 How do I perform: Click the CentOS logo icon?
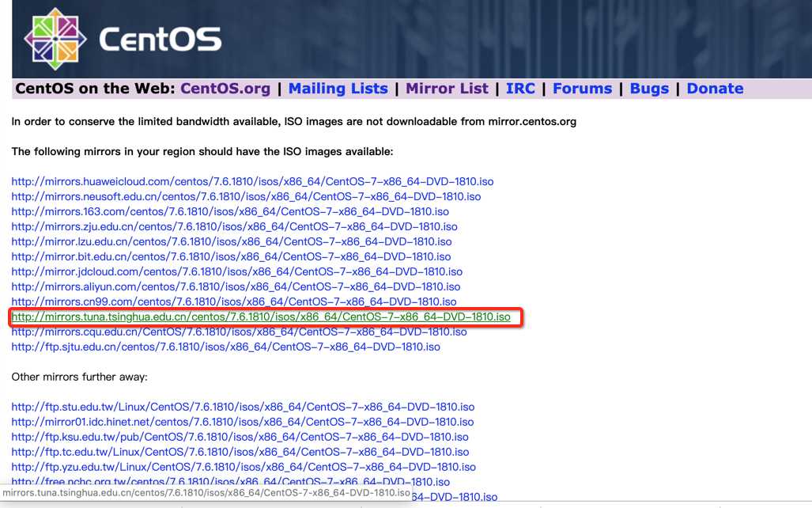(55, 39)
